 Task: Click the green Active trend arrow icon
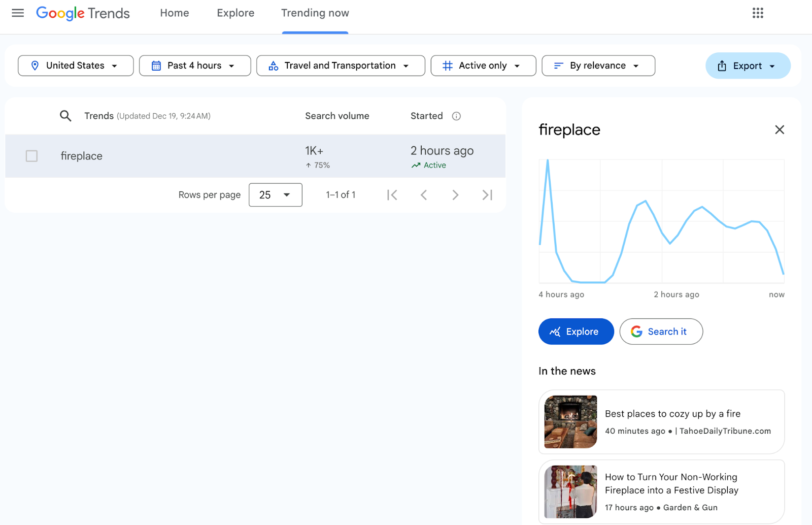click(x=416, y=166)
